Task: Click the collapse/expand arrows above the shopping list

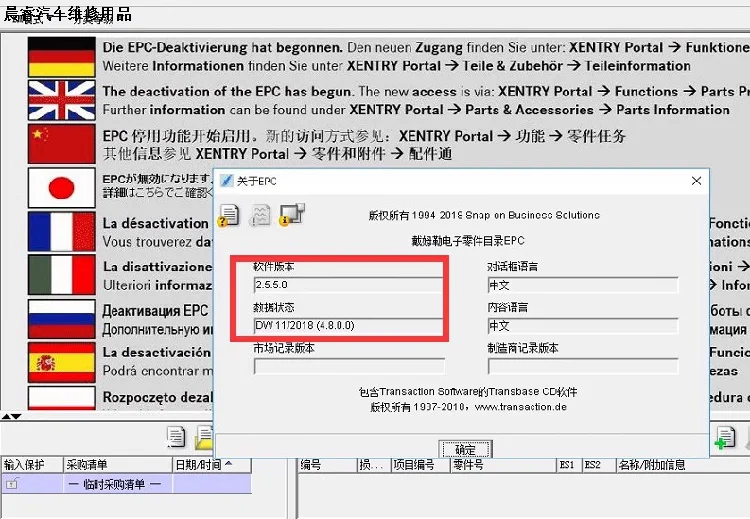Action: 11,417
